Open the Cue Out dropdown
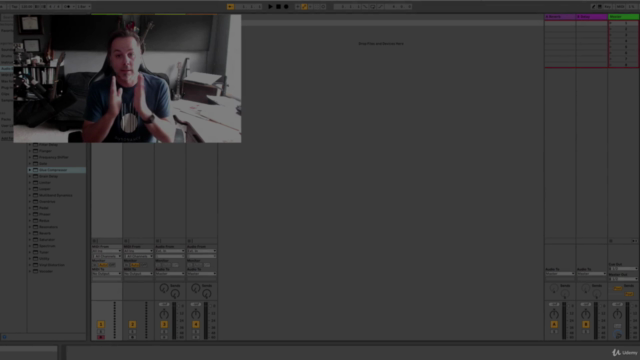The height and width of the screenshot is (360, 640). 623,269
